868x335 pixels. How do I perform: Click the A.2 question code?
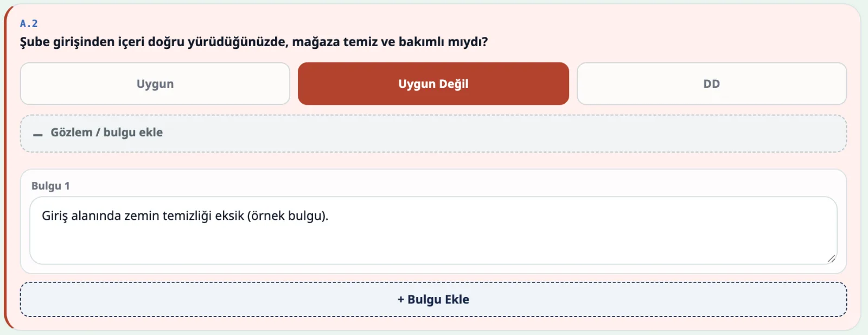pos(29,23)
